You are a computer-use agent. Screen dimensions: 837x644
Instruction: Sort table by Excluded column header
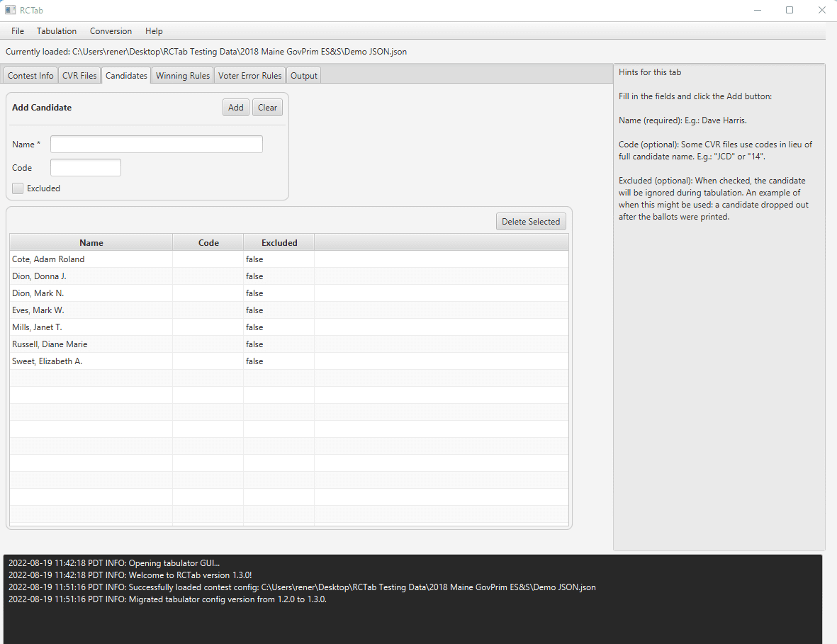[279, 243]
